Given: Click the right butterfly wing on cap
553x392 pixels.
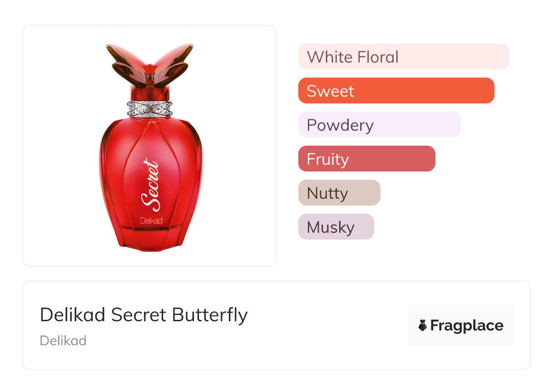Looking at the screenshot, I should (x=176, y=61).
